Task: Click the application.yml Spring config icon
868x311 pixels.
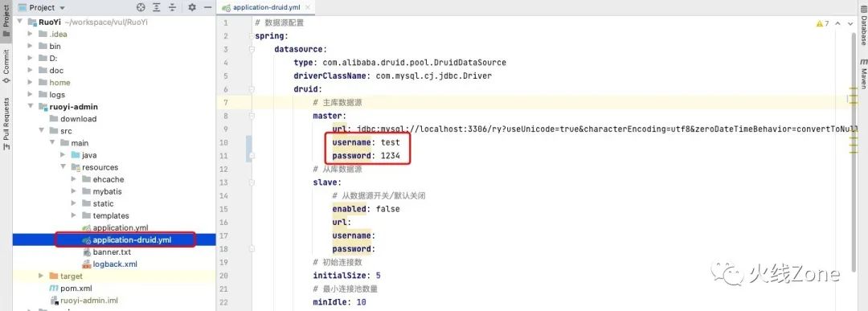Action: coord(87,227)
